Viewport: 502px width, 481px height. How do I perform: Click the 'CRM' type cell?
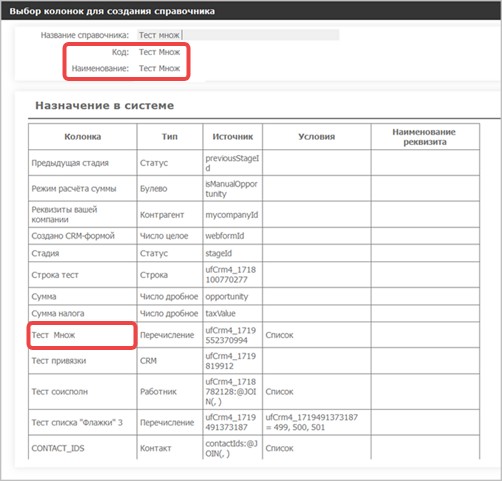[170, 361]
